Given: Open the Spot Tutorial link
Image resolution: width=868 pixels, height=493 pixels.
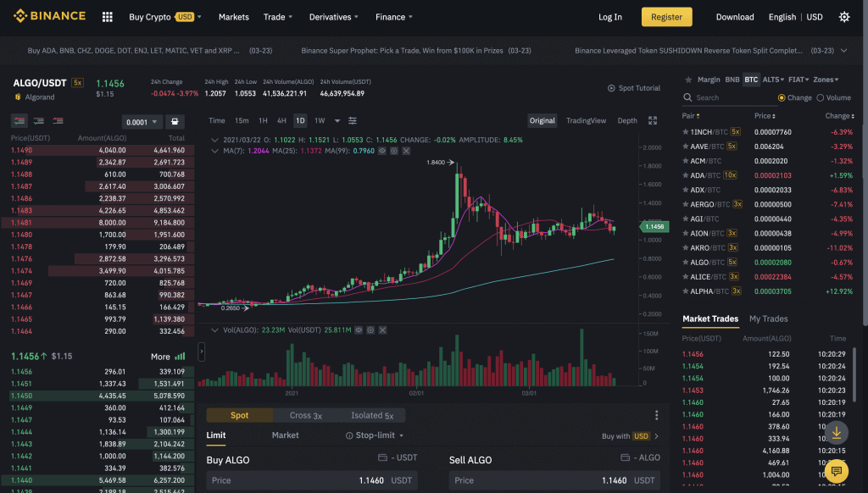Looking at the screenshot, I should pyautogui.click(x=634, y=88).
